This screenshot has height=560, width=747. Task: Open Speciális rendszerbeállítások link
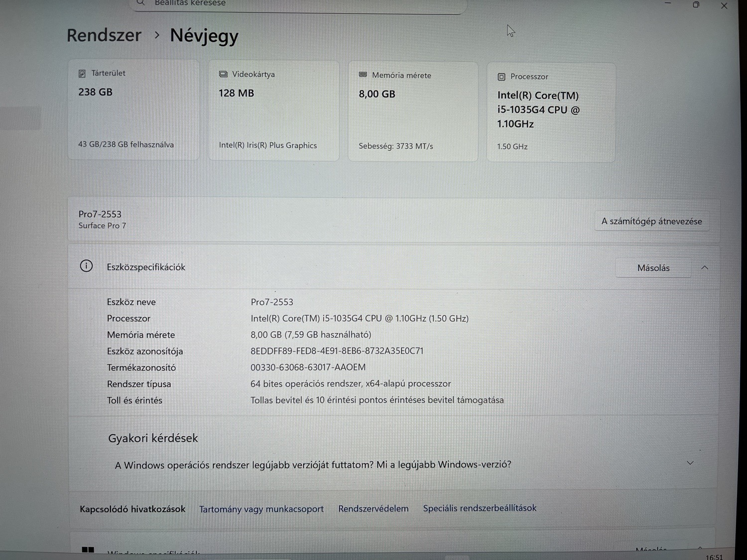coord(480,508)
